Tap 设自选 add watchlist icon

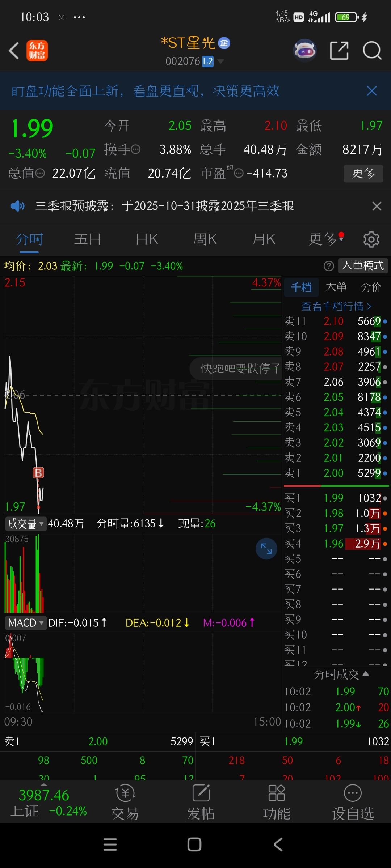click(x=353, y=802)
